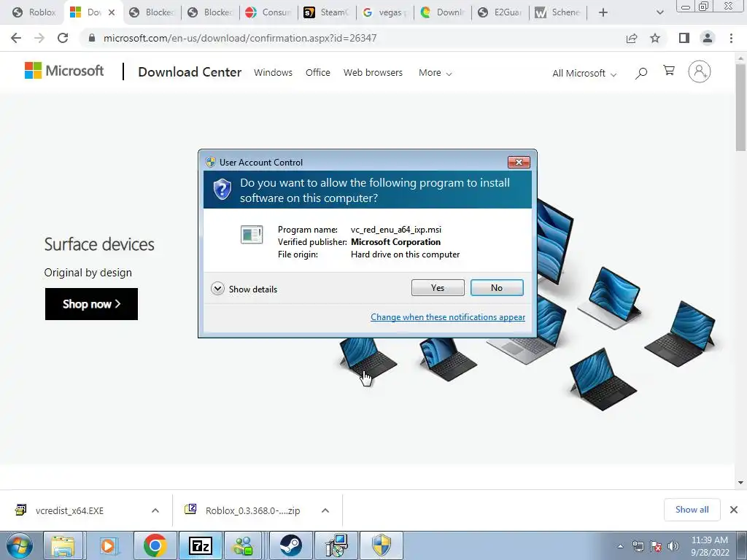747x560 pixels.
Task: Click the taskbar clock and date
Action: click(710, 546)
